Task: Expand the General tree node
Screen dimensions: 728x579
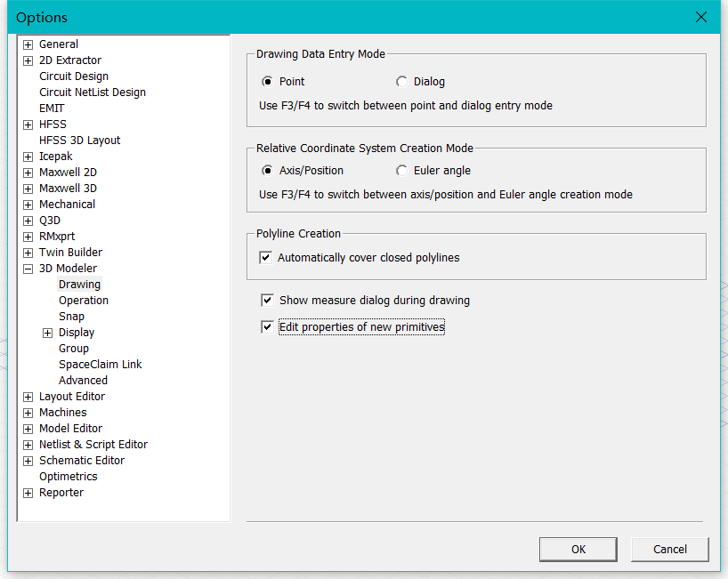Action: [x=28, y=44]
